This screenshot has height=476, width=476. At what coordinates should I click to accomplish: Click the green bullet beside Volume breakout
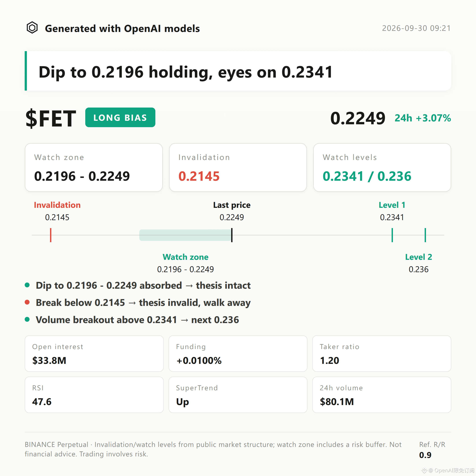(x=27, y=320)
